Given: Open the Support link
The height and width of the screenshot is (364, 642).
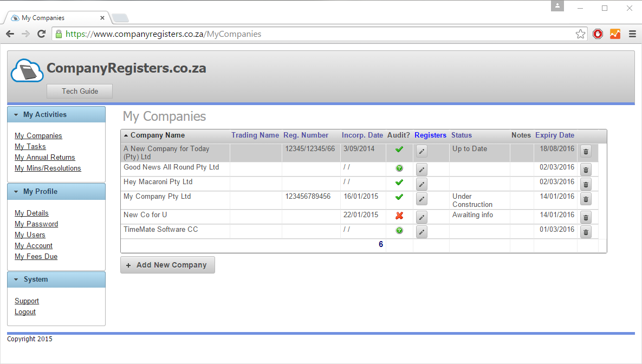Looking at the screenshot, I should [x=27, y=301].
